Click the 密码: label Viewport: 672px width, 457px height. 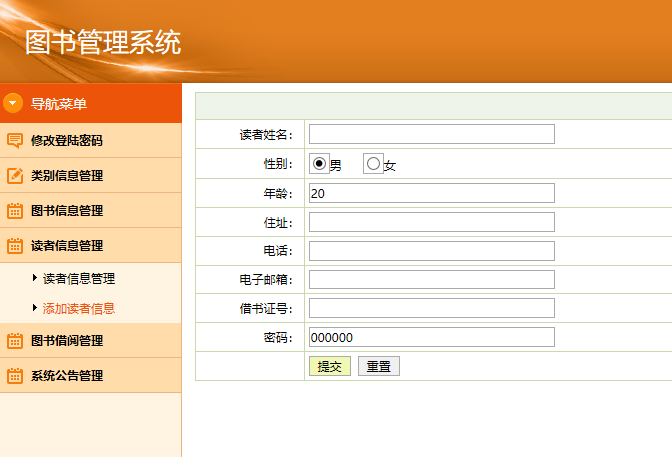(x=278, y=337)
